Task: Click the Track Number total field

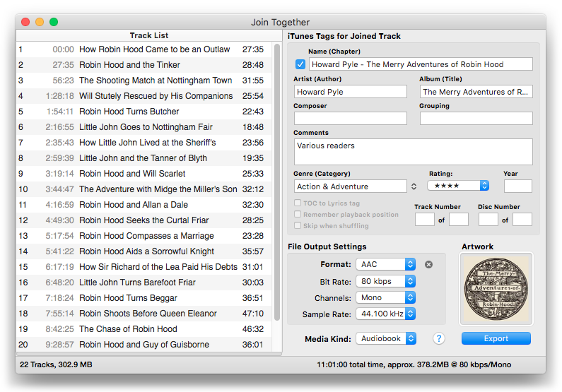Action: coord(458,220)
